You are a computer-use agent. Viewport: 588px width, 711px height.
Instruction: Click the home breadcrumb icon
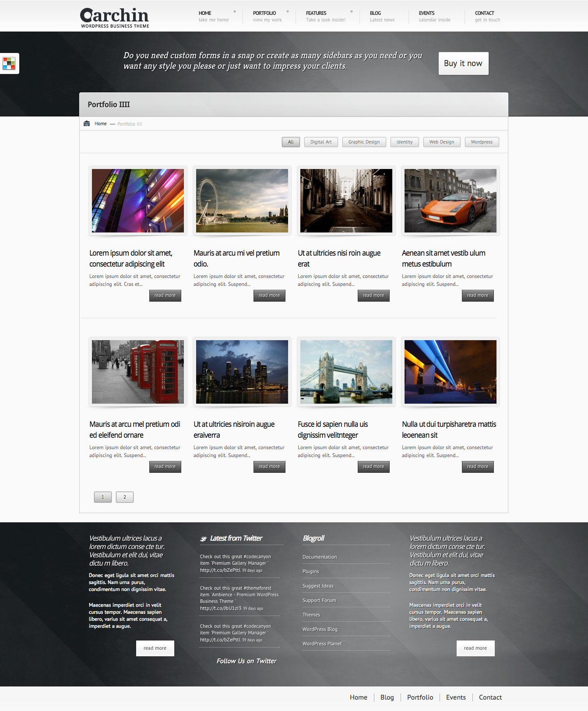click(x=87, y=123)
